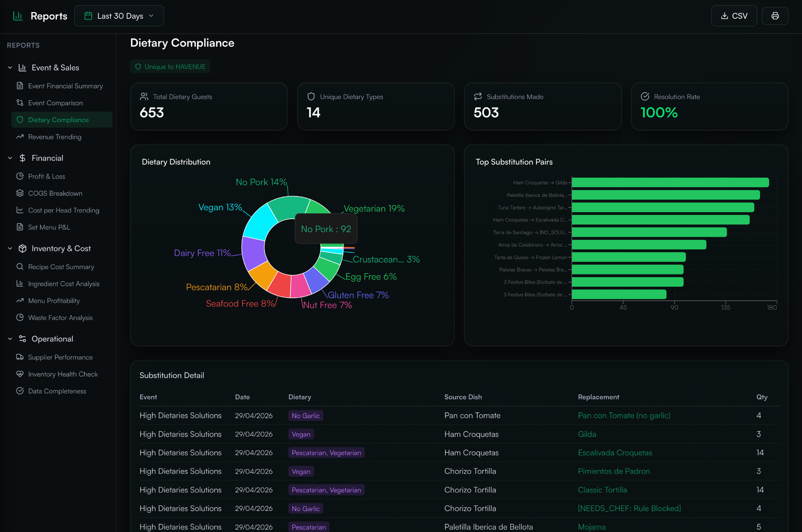Image resolution: width=802 pixels, height=532 pixels.
Task: Click the Ingredient Cost Analysis chart icon
Action: [x=20, y=284]
